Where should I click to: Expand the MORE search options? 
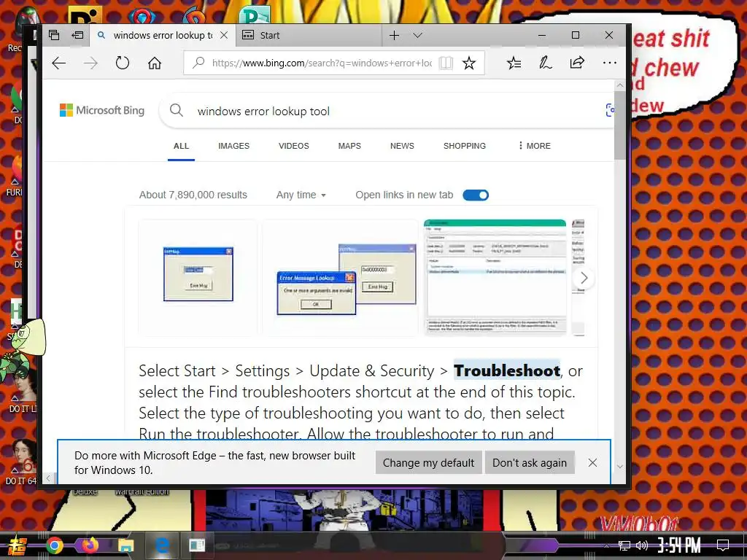click(x=535, y=146)
